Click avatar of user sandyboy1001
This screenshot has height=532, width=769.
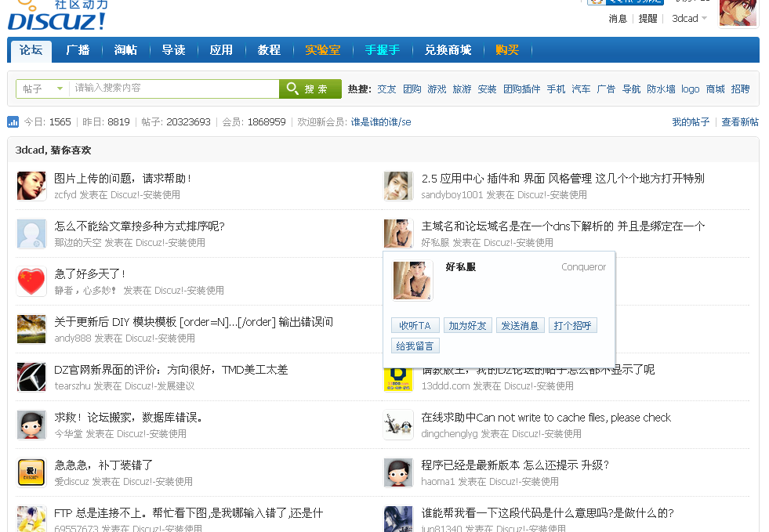click(398, 186)
